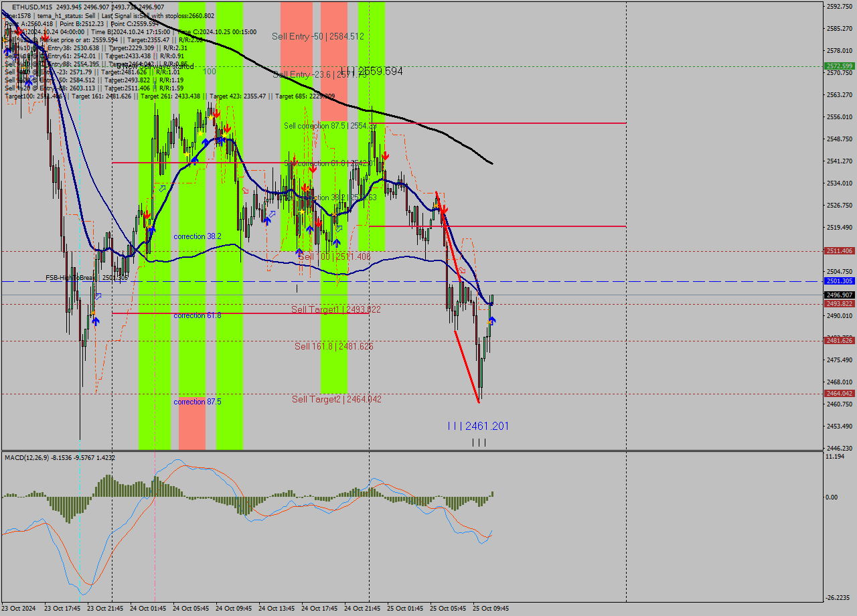
Task: Click the 'Sell Target2 | 2464.042' label
Action: click(x=337, y=399)
